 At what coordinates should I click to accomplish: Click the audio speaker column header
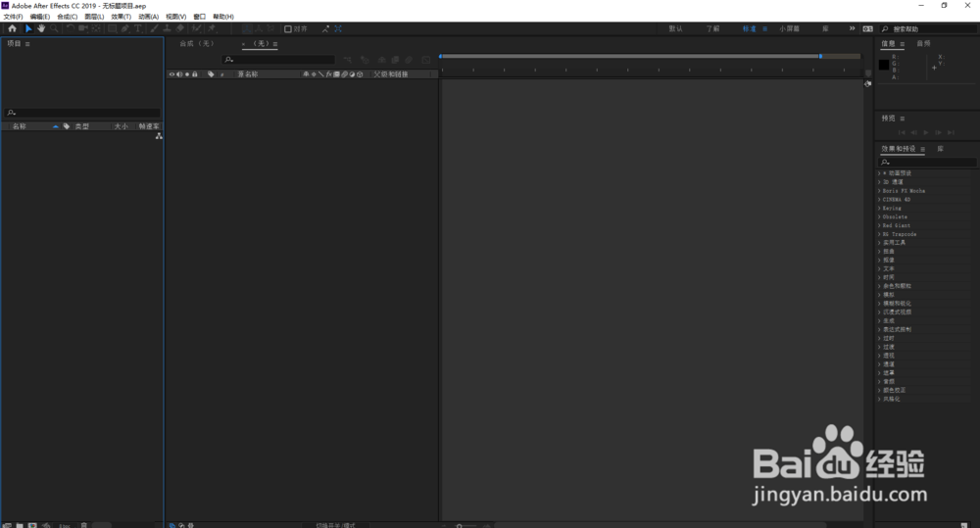tap(179, 74)
